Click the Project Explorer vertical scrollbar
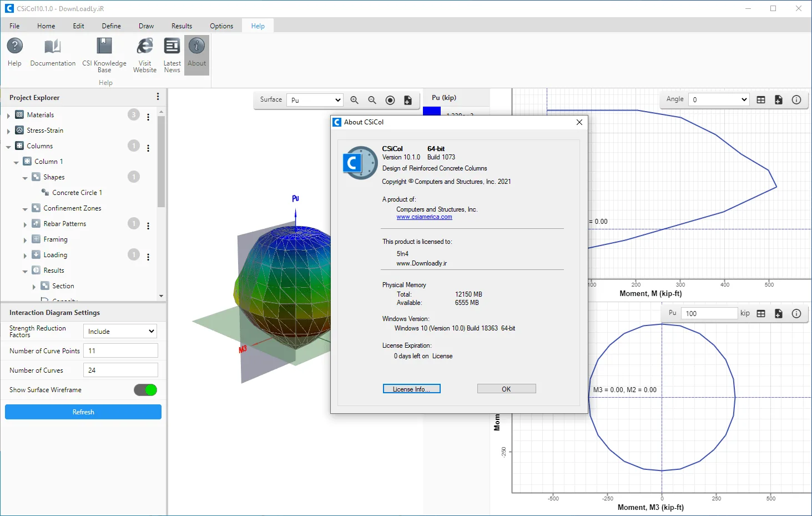The width and height of the screenshot is (812, 516). tap(161, 203)
